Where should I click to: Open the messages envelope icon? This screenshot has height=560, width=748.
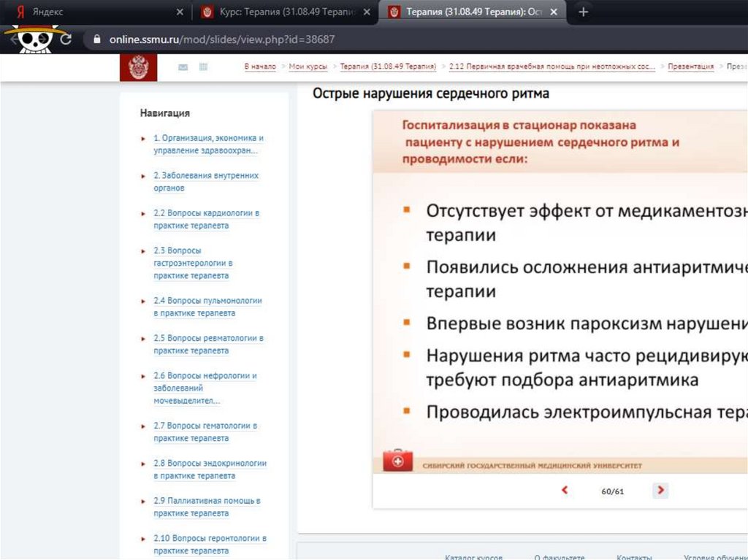(x=183, y=67)
